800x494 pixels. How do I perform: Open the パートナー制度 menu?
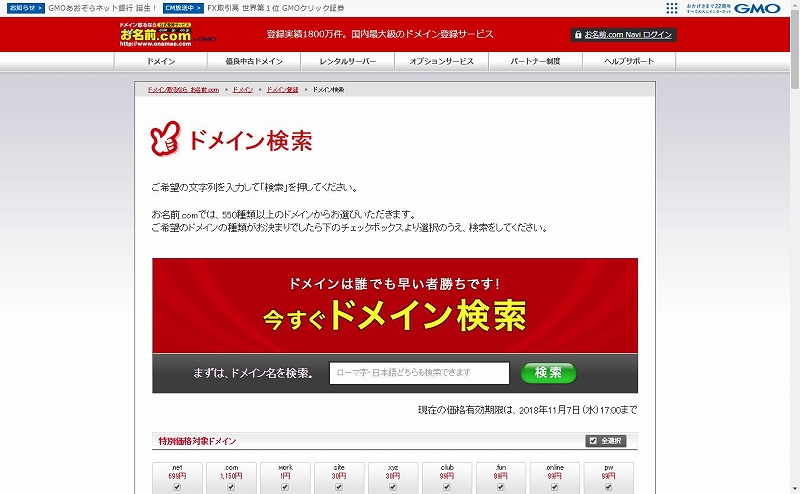coord(535,61)
